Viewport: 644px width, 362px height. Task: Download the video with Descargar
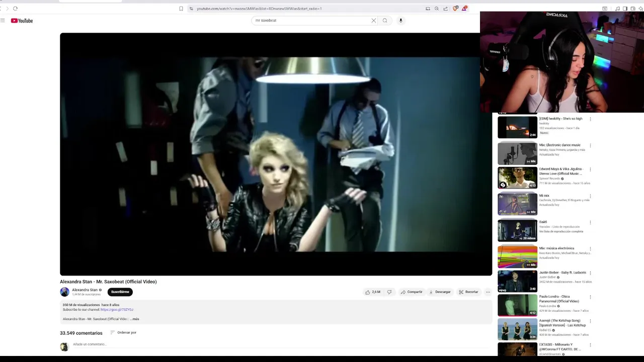click(x=440, y=292)
